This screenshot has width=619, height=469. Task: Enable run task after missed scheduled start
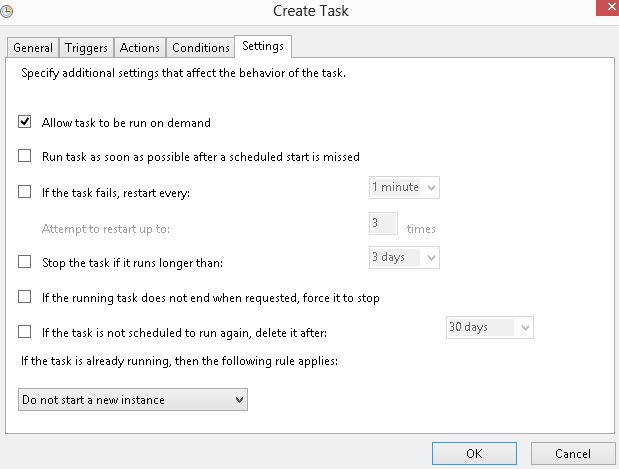(25, 156)
